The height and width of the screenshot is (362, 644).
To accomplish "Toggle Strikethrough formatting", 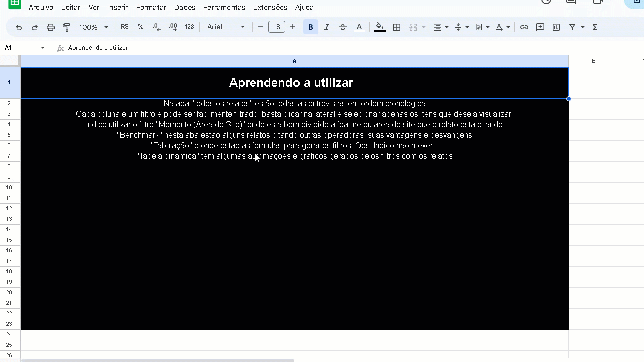I will pos(343,27).
